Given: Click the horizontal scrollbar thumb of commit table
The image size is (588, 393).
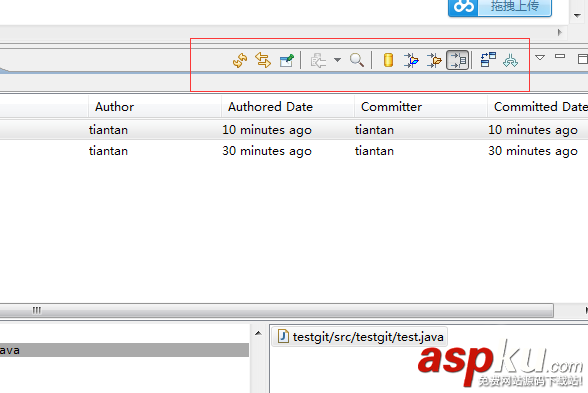Looking at the screenshot, I should click(276, 310).
